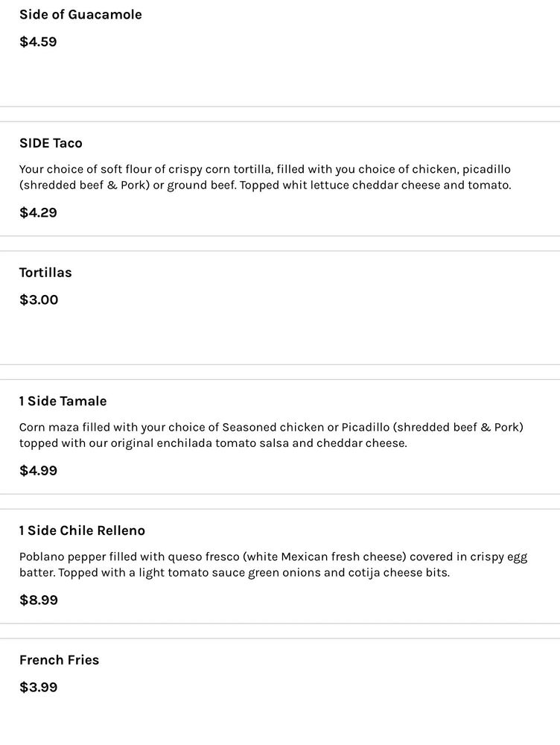
Task: Click the Poblano pepper description text
Action: coord(273,565)
